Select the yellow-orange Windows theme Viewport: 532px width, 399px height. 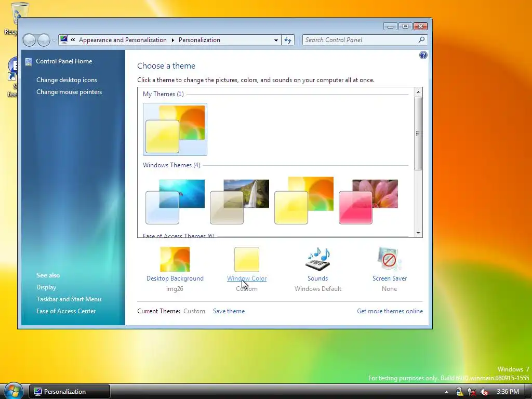pos(304,201)
